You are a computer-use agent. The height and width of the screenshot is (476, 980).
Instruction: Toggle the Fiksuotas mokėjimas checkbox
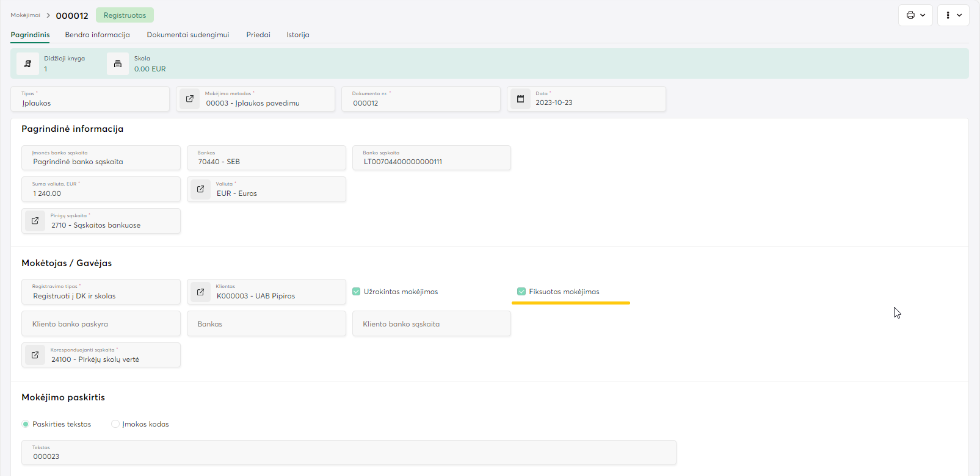(521, 292)
